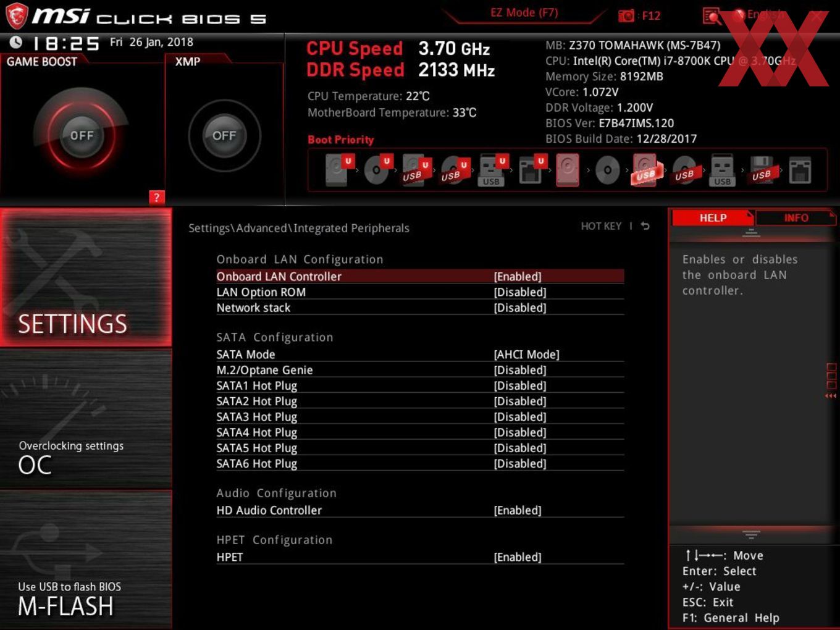840x630 pixels.
Task: Click the date Fri 26 Jan, 2018
Action: point(151,42)
